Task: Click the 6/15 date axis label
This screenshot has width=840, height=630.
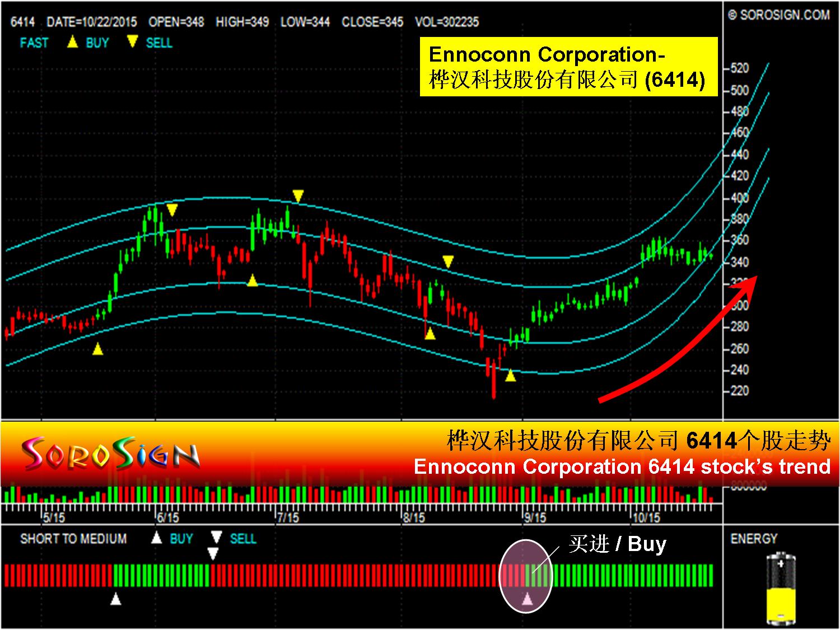Action: (x=168, y=517)
